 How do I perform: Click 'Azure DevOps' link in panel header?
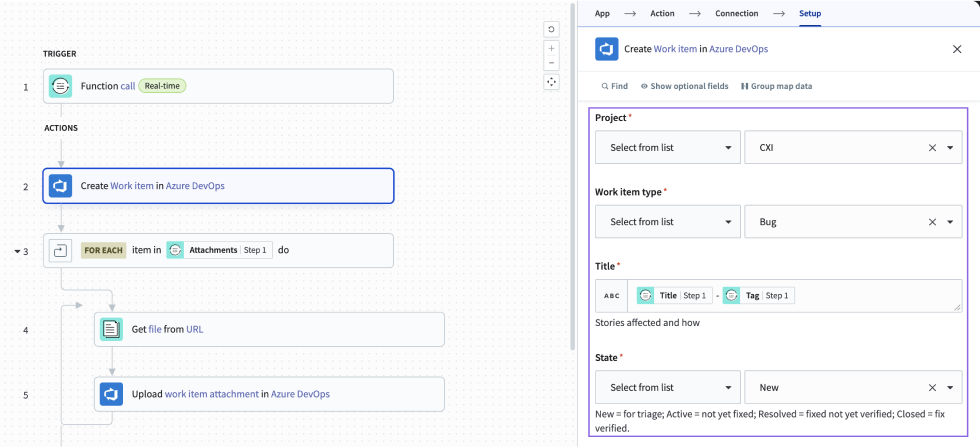738,49
